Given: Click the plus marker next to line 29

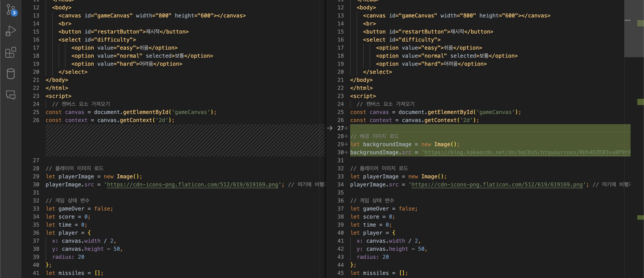Looking at the screenshot, I should click(x=346, y=144).
